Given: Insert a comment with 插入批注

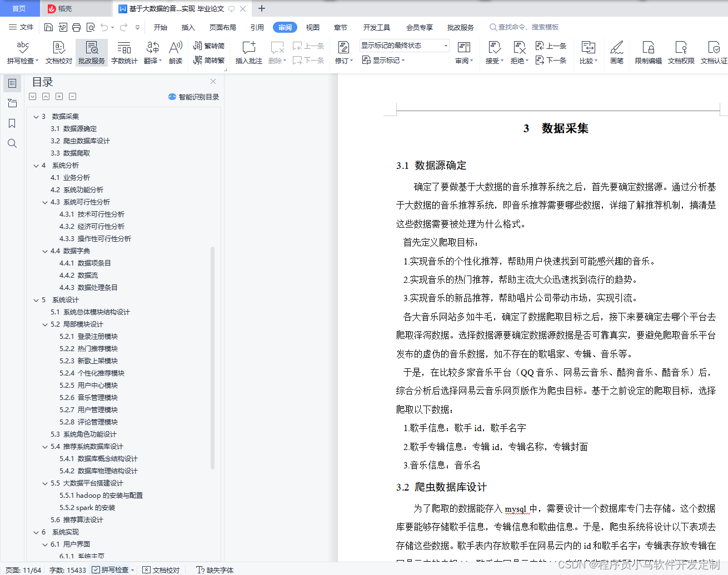Looking at the screenshot, I should [248, 53].
